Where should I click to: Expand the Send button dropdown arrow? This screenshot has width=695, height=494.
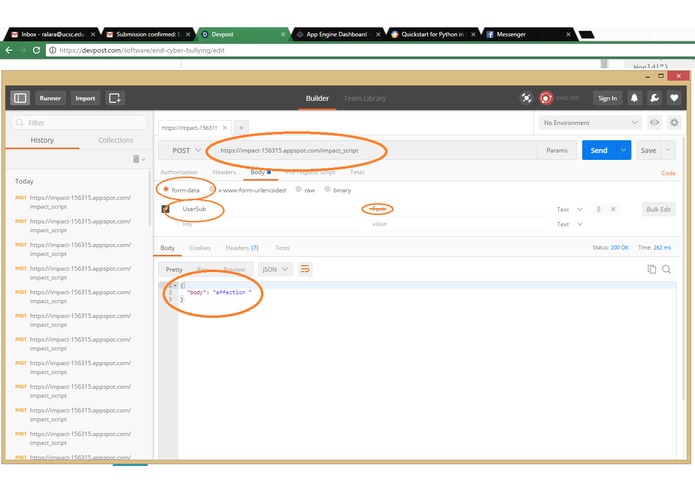pos(623,150)
